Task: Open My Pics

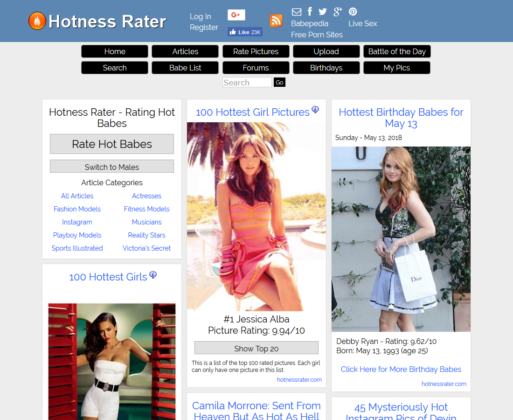Action: [x=397, y=68]
